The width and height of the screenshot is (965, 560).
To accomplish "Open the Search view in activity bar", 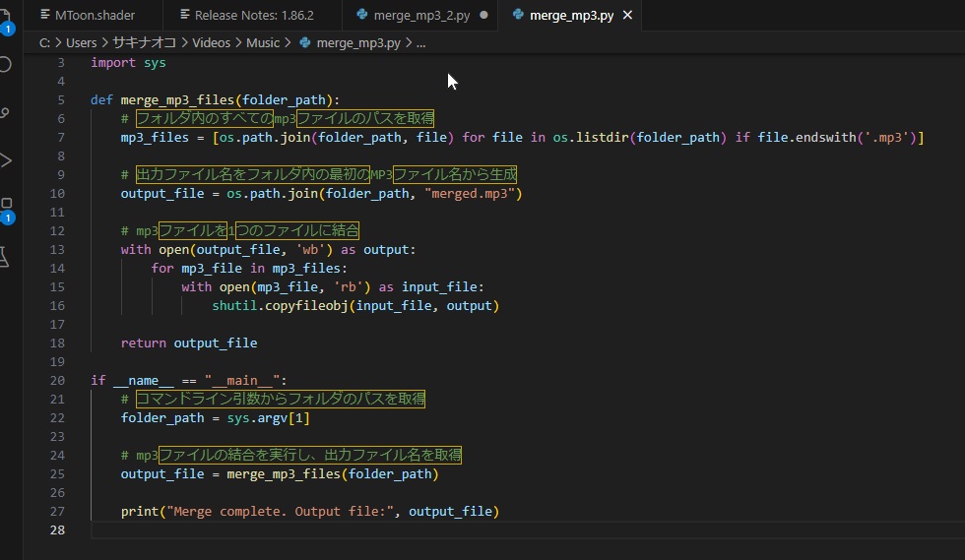I will click(x=5, y=65).
